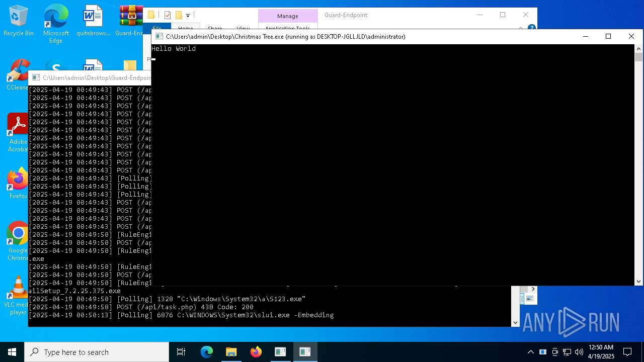Image resolution: width=644 pixels, height=362 pixels.
Task: Close the Christmas Tree console window
Action: 631,36
